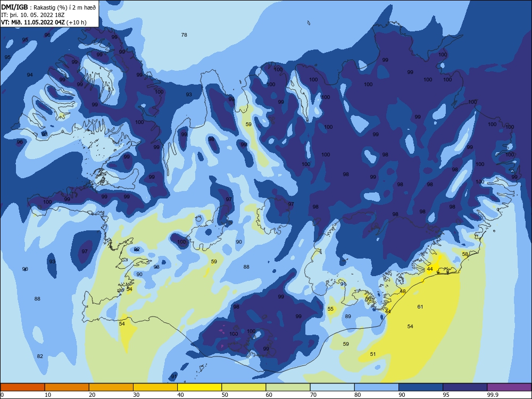Click the humidity value 78 over the northern sea
Image resolution: width=532 pixels, height=399 pixels.
click(184, 35)
